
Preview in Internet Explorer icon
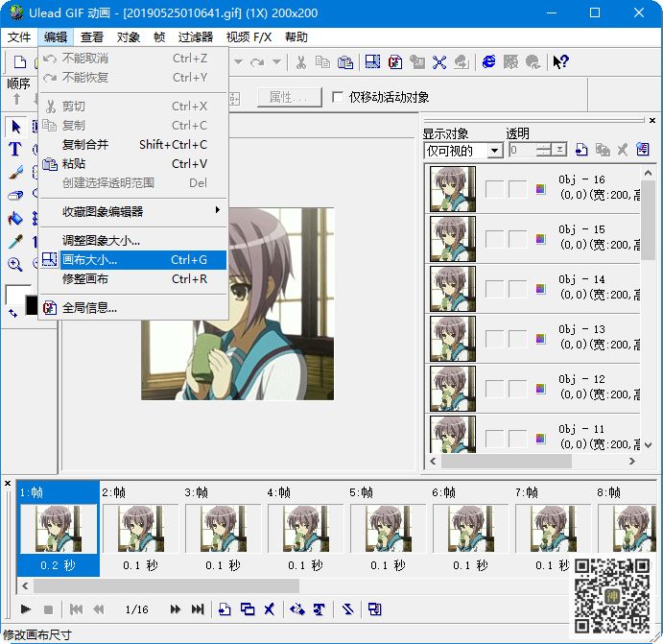pyautogui.click(x=488, y=62)
